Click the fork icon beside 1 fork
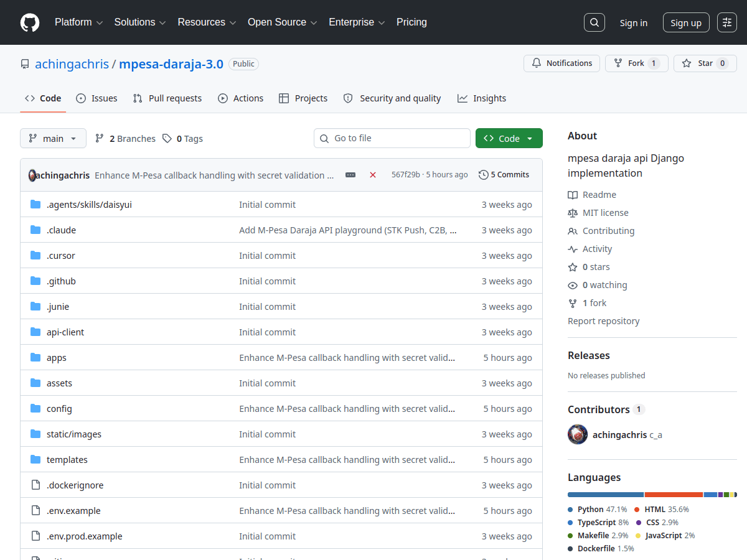Screen dimensions: 747x560 click(573, 303)
